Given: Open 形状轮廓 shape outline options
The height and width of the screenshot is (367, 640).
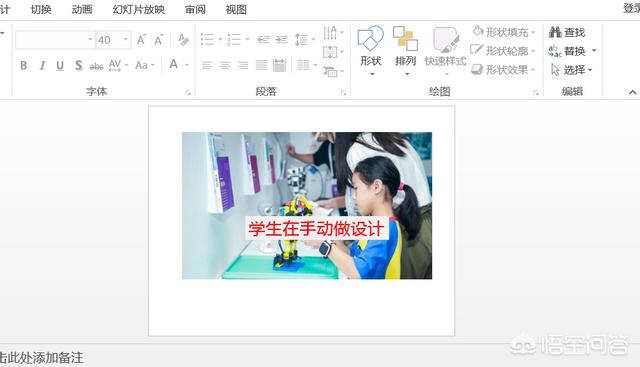Looking at the screenshot, I should [502, 51].
